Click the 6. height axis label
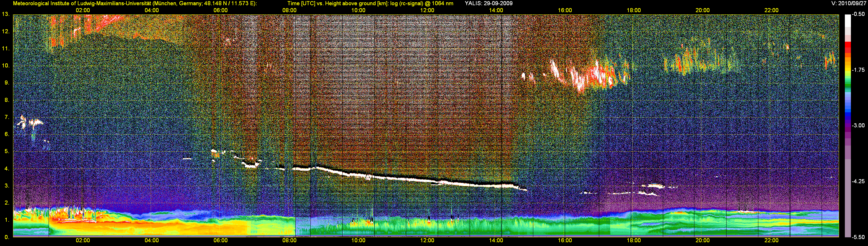The height and width of the screenshot is (246, 868). coord(7,134)
